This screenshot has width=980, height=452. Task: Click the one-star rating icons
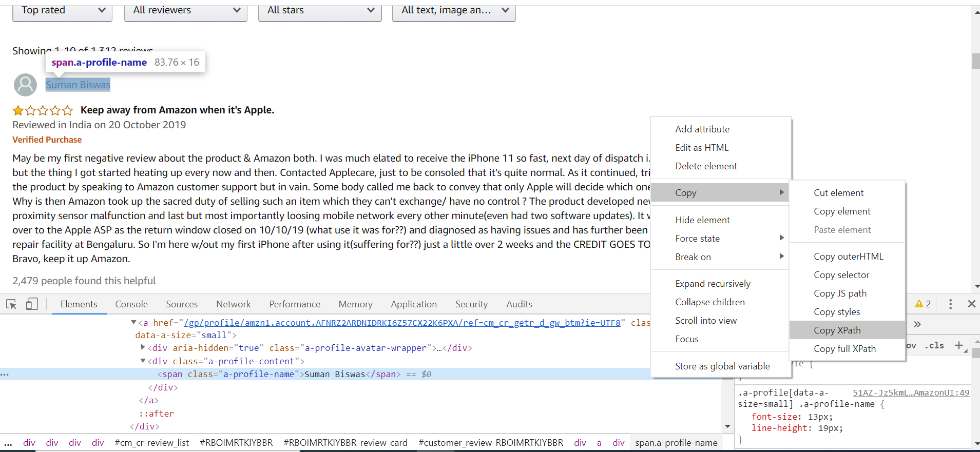[43, 110]
